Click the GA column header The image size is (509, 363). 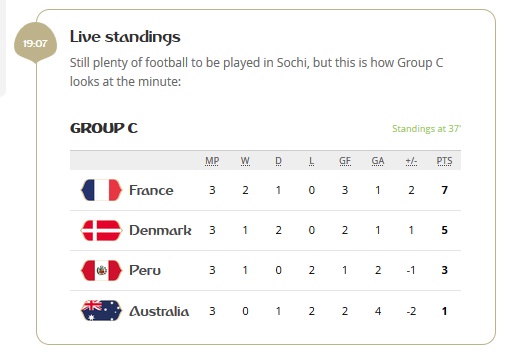tap(378, 161)
